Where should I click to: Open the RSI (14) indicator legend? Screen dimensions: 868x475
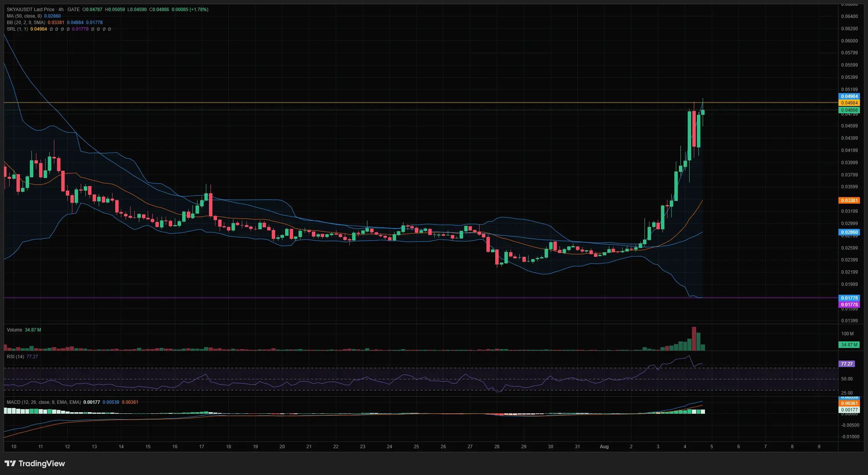pyautogui.click(x=15, y=357)
